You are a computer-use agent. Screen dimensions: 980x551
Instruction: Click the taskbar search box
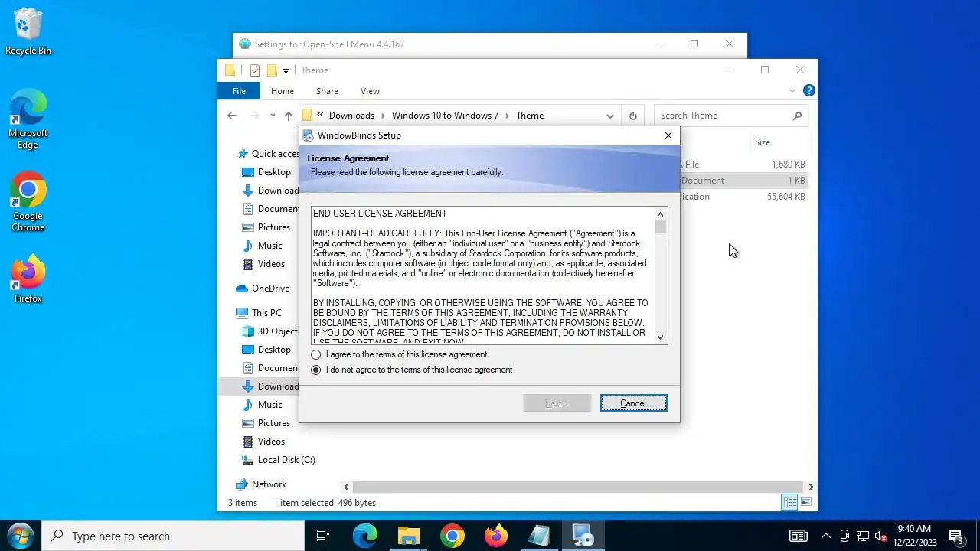pos(173,536)
